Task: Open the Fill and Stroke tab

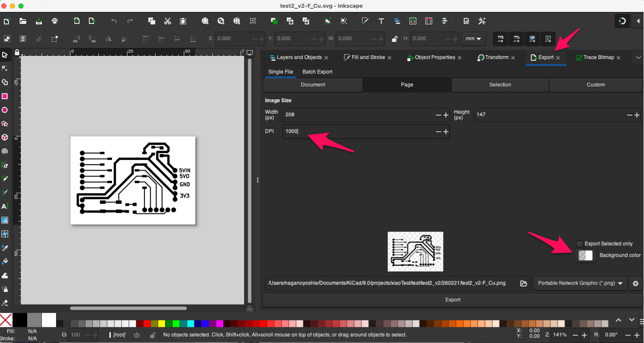Action: (x=368, y=57)
